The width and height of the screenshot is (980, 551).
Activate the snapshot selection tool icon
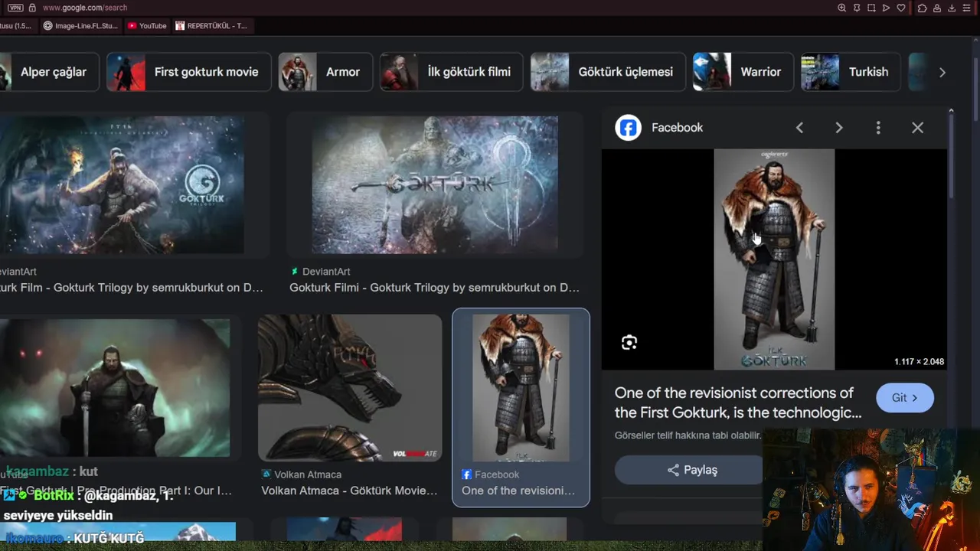[x=871, y=8]
